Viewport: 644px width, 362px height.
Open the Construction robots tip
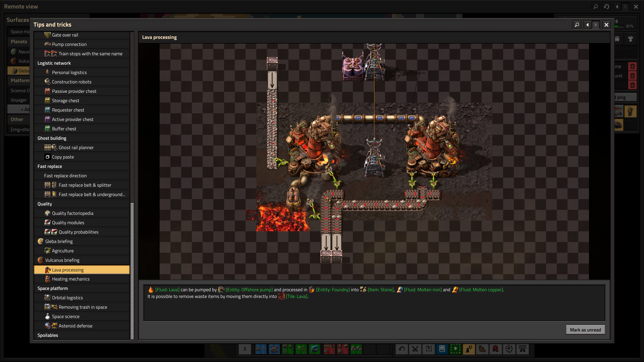pos(82,82)
